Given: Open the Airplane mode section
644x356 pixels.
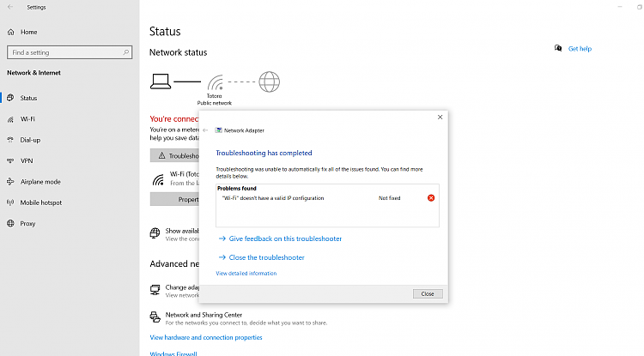Looking at the screenshot, I should [40, 182].
